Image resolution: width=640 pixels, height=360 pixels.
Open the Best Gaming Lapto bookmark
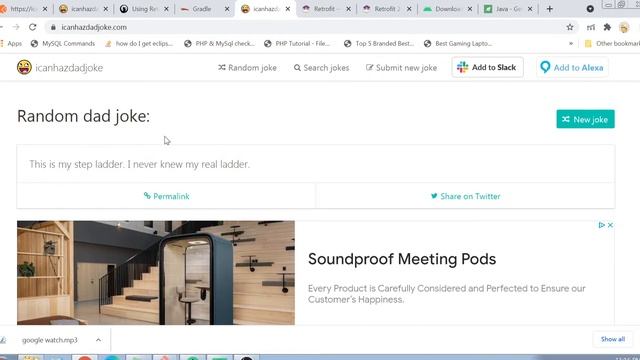click(x=458, y=44)
